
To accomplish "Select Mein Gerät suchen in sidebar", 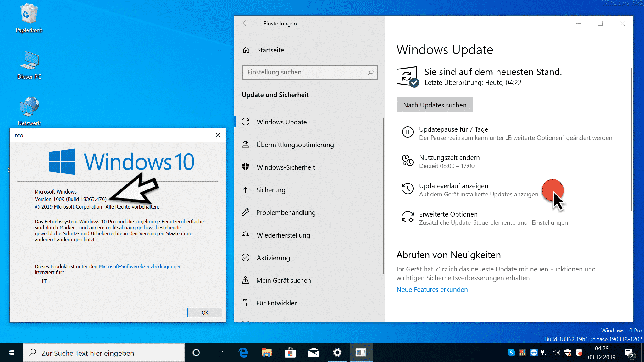I will coord(310,280).
